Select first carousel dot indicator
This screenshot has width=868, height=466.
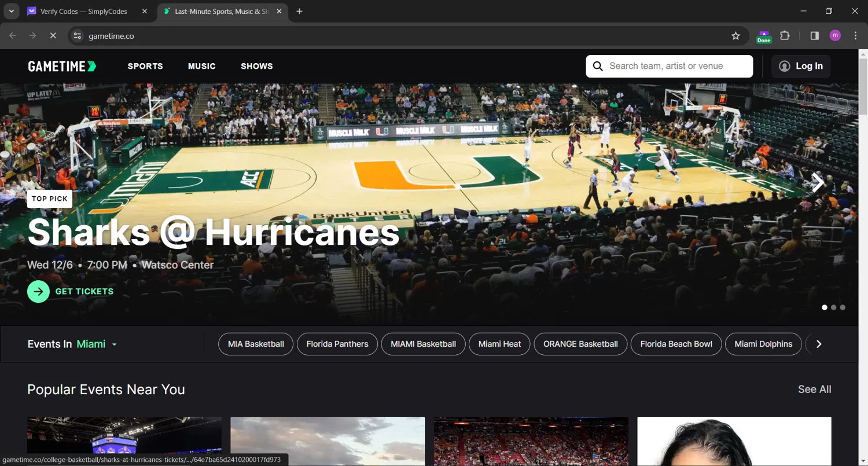(x=825, y=307)
